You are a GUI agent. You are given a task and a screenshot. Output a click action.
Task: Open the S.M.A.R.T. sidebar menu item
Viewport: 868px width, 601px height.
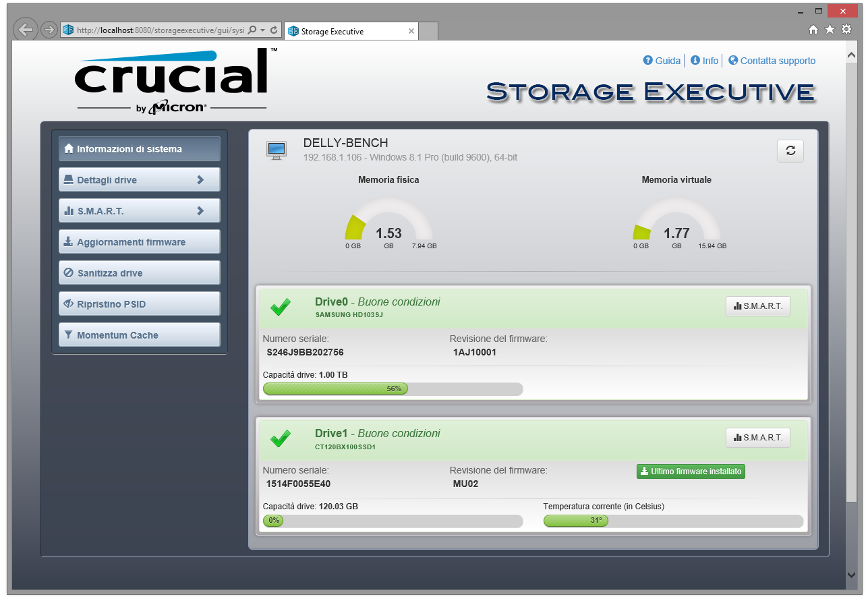(x=140, y=211)
